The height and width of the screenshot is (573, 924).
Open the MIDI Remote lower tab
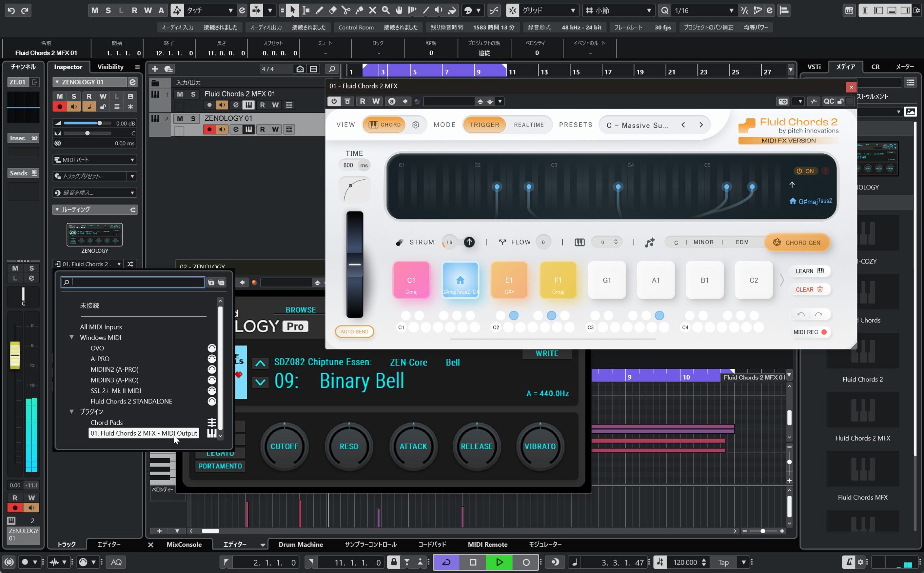coord(487,544)
